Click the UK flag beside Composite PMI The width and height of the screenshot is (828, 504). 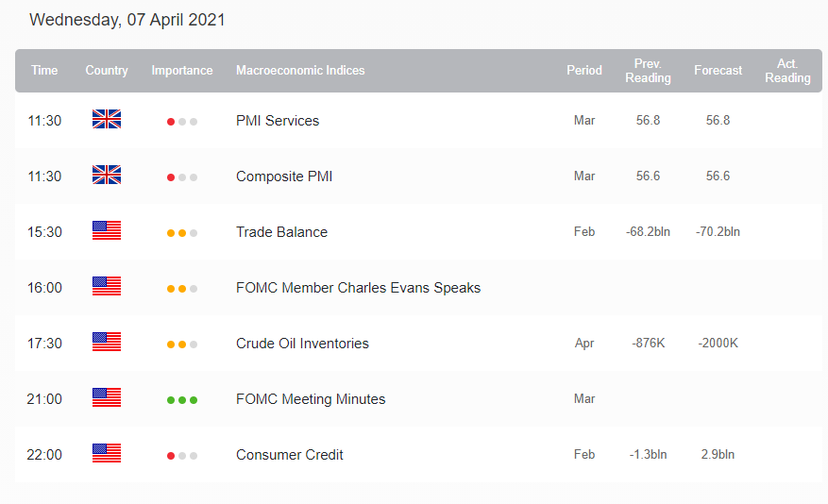point(107,176)
